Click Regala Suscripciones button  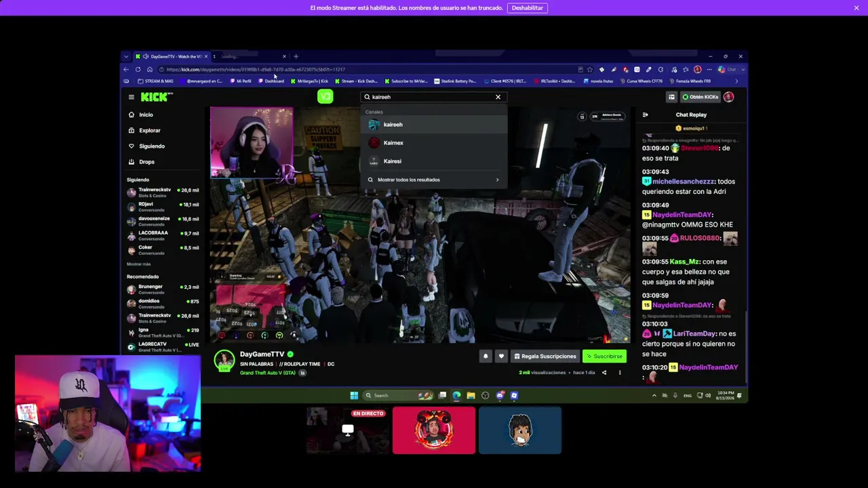(x=545, y=356)
